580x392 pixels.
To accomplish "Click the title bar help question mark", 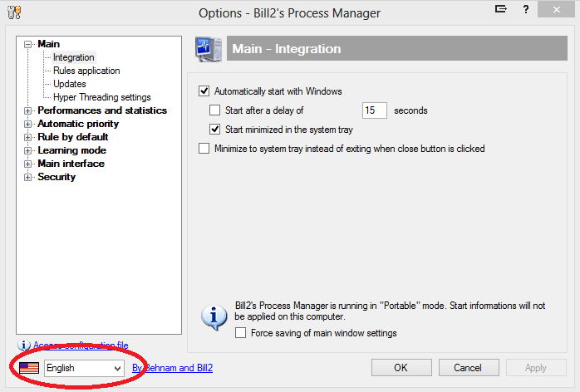I will [526, 10].
